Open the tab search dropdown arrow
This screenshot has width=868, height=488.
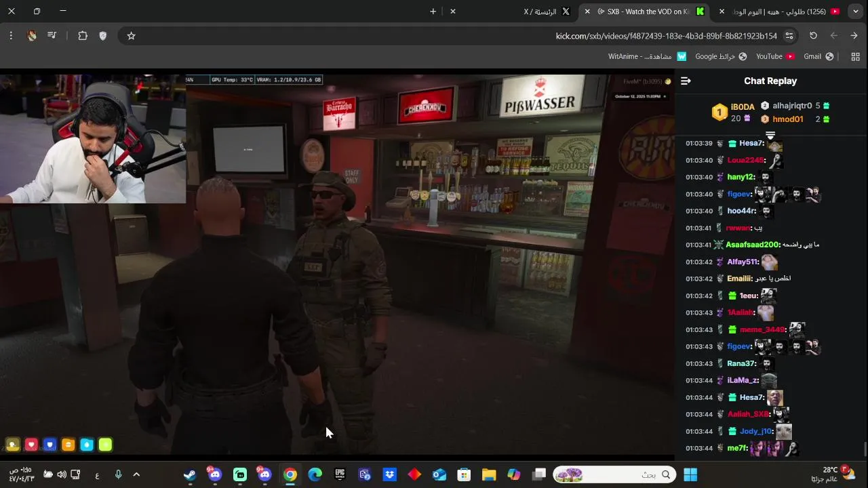[x=855, y=12]
